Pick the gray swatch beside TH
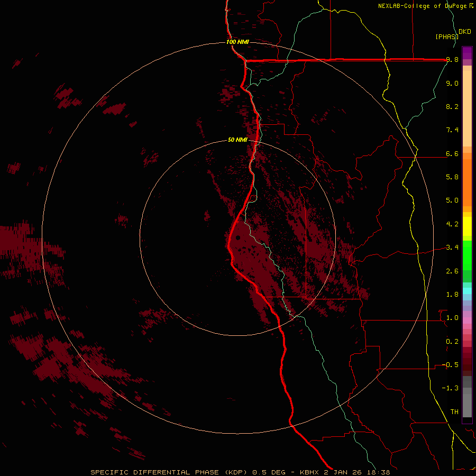476x476 pixels. [x=467, y=406]
